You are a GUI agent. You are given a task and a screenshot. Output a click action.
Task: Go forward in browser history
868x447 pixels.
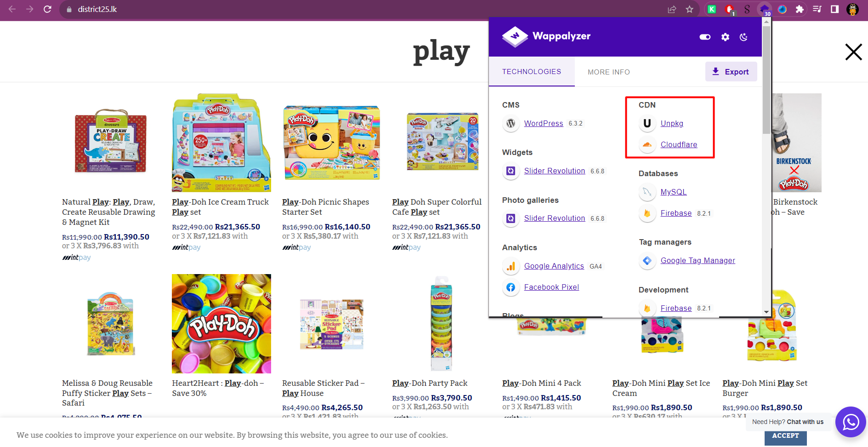[30, 9]
